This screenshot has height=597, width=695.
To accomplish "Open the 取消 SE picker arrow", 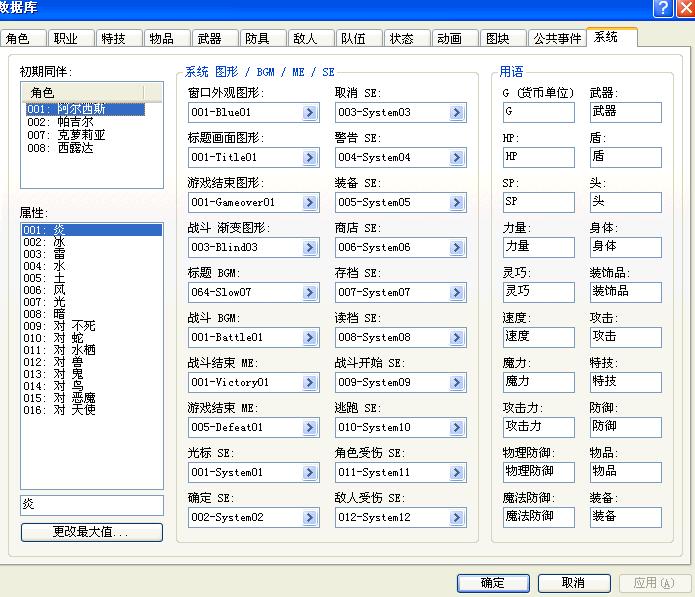I will pyautogui.click(x=457, y=113).
